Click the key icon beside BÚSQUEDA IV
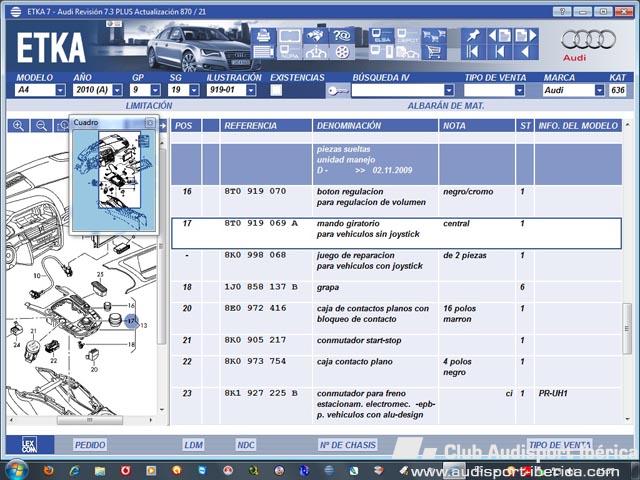Screen dimensions: 640x480 click(338, 91)
